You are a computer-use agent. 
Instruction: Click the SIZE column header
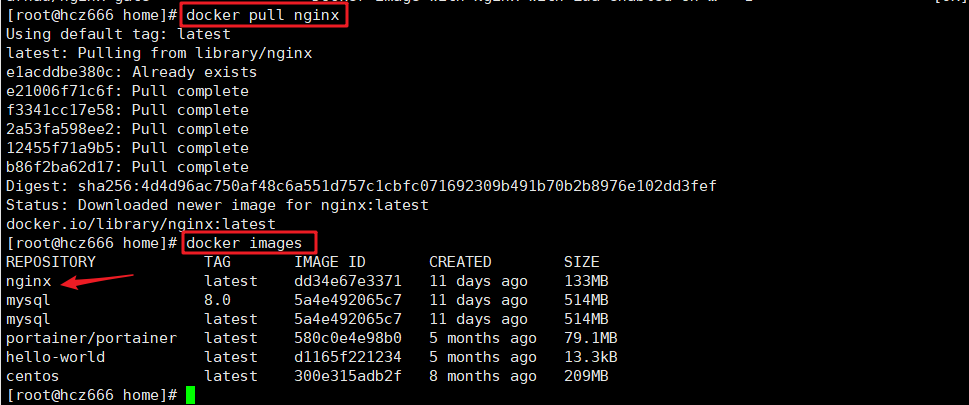coord(582,262)
